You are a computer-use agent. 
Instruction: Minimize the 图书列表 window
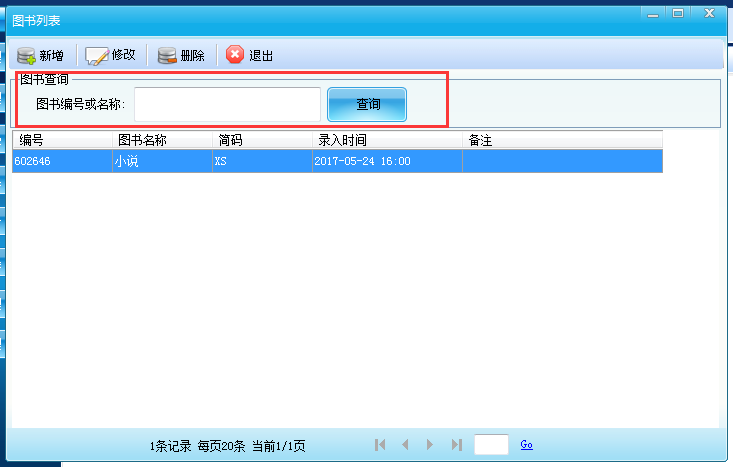pyautogui.click(x=653, y=14)
